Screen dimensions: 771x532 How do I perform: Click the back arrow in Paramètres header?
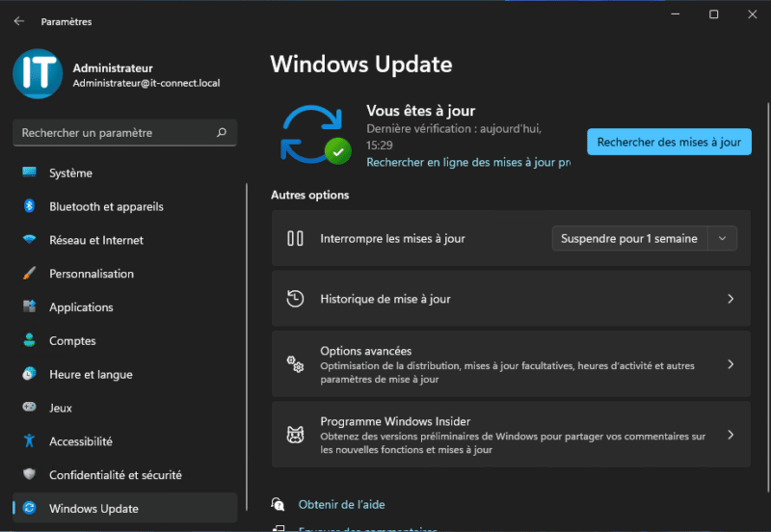coord(19,21)
